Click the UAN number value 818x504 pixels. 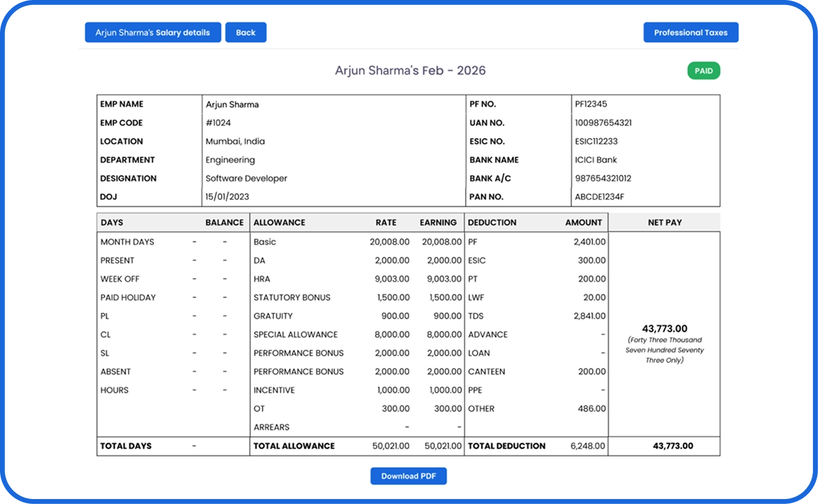(x=603, y=123)
